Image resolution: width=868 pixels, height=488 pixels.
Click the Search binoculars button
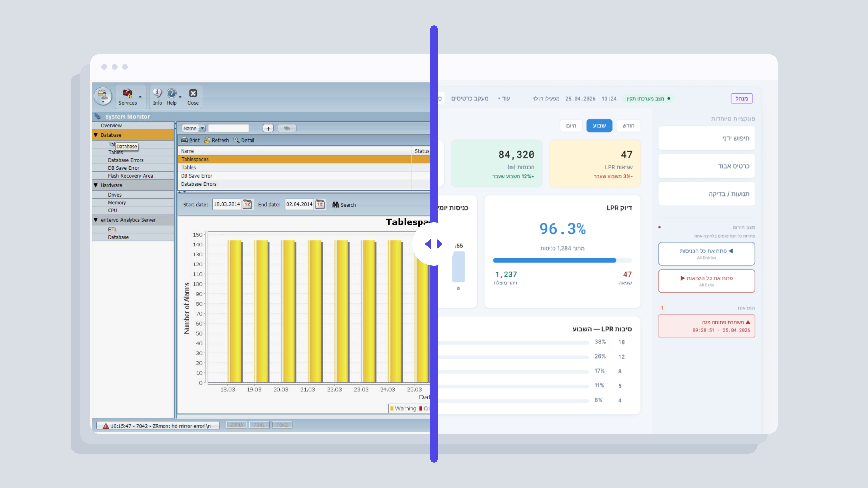coord(344,205)
